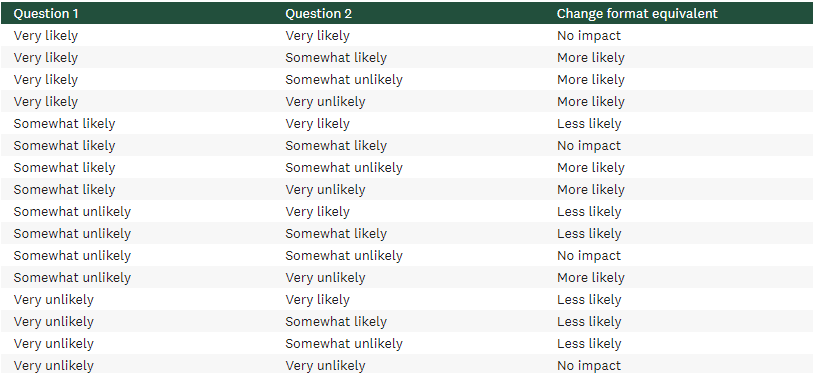This screenshot has height=373, width=813.
Task: Click More likely in Very likely/Somewhat unlikely row
Action: (591, 80)
